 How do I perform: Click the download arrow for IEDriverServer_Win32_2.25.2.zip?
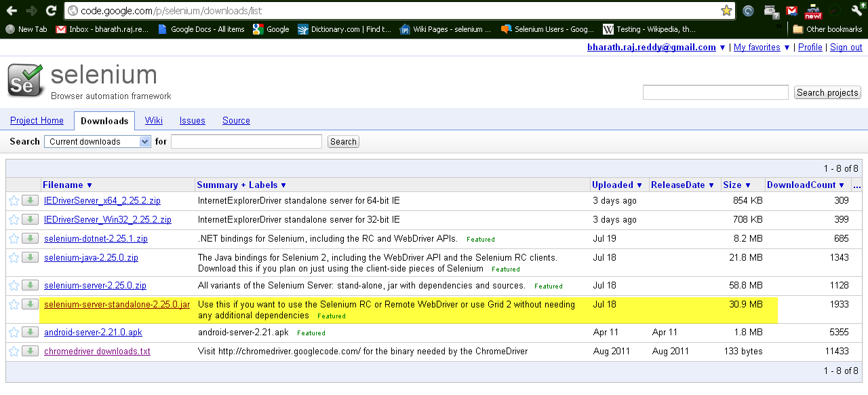(30, 219)
